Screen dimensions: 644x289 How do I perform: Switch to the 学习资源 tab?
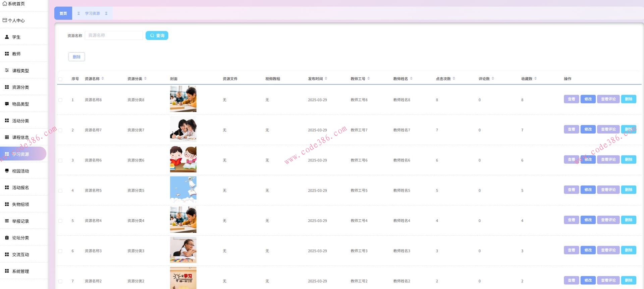pos(92,13)
